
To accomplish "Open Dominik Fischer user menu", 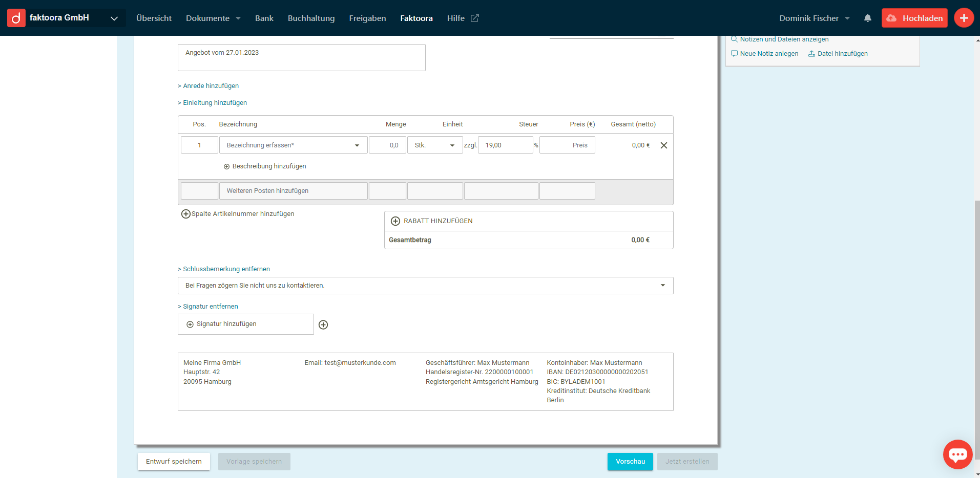I will pyautogui.click(x=814, y=18).
